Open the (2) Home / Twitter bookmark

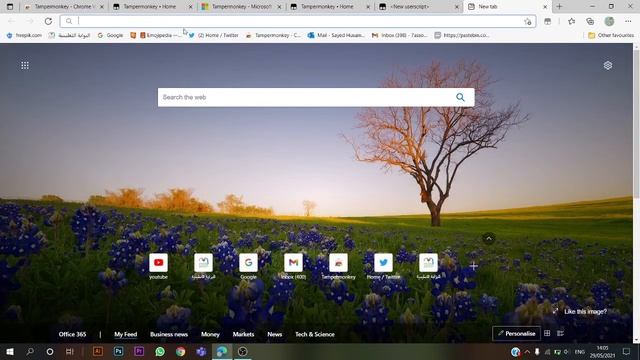tap(214, 36)
